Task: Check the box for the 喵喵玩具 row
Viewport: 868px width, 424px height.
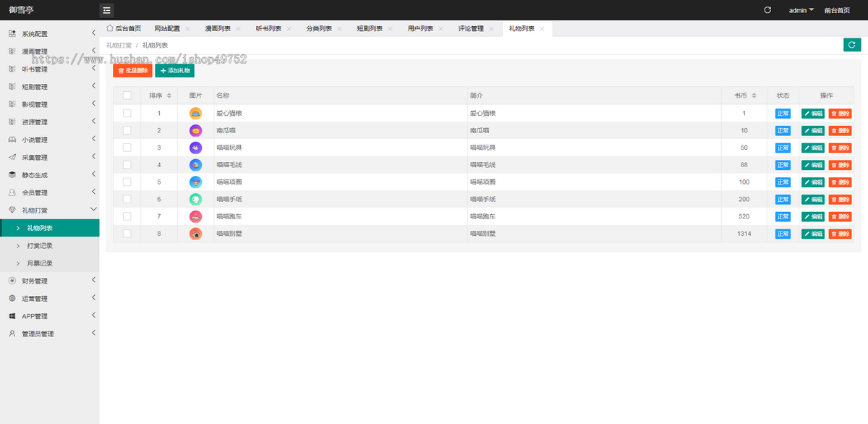Action: pyautogui.click(x=127, y=148)
